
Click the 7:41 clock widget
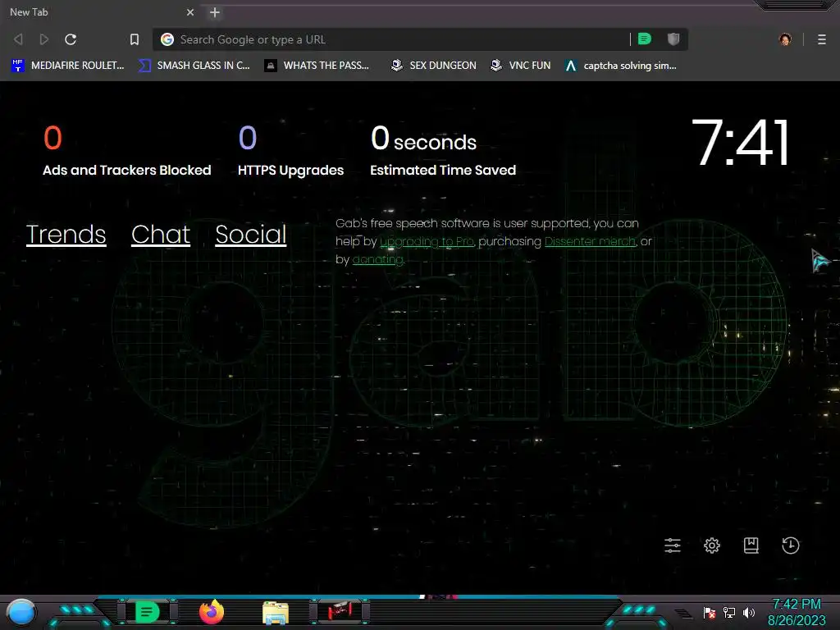pyautogui.click(x=741, y=142)
